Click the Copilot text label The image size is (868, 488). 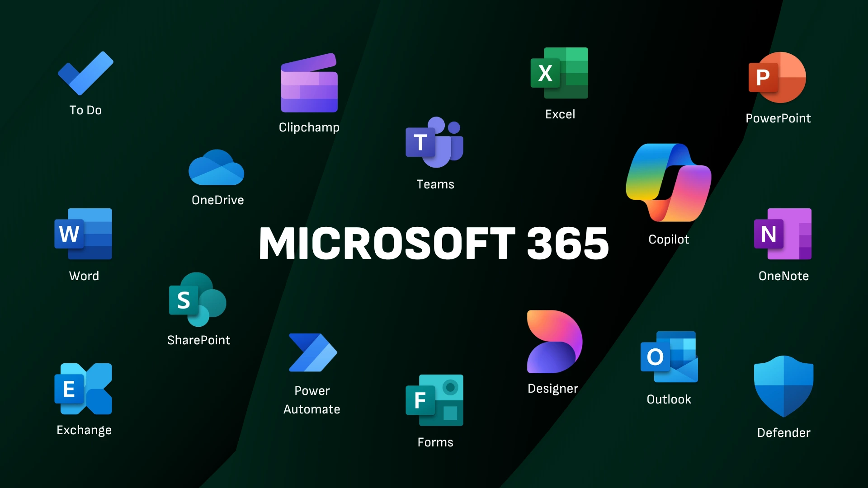(x=669, y=239)
